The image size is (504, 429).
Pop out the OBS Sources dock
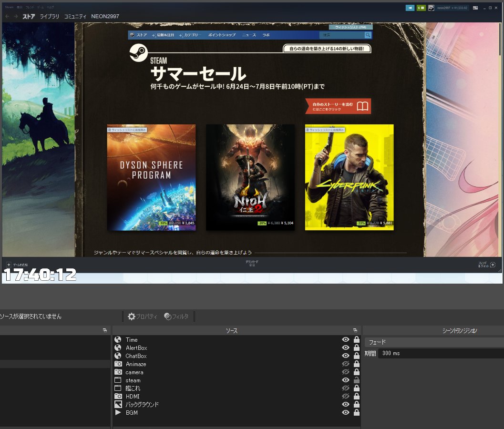tap(355, 330)
